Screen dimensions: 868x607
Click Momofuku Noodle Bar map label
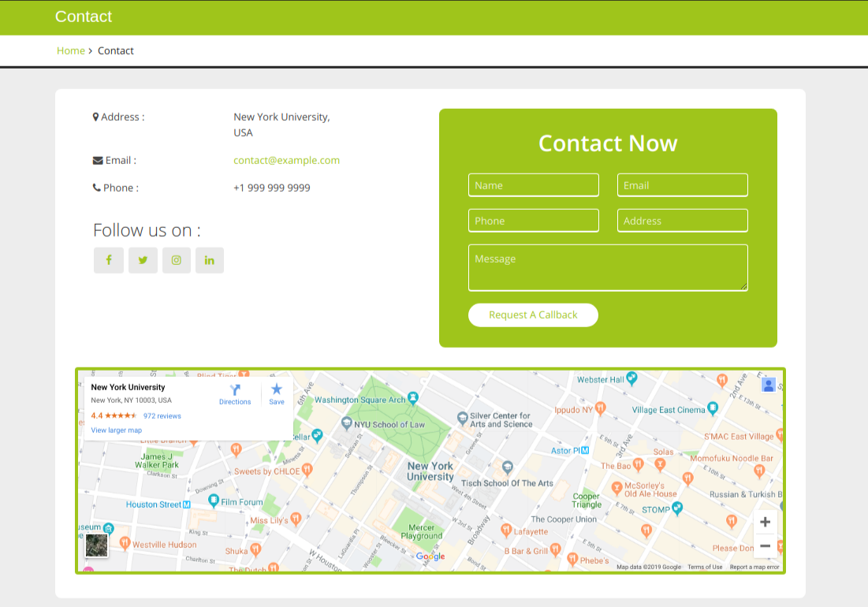pos(732,458)
